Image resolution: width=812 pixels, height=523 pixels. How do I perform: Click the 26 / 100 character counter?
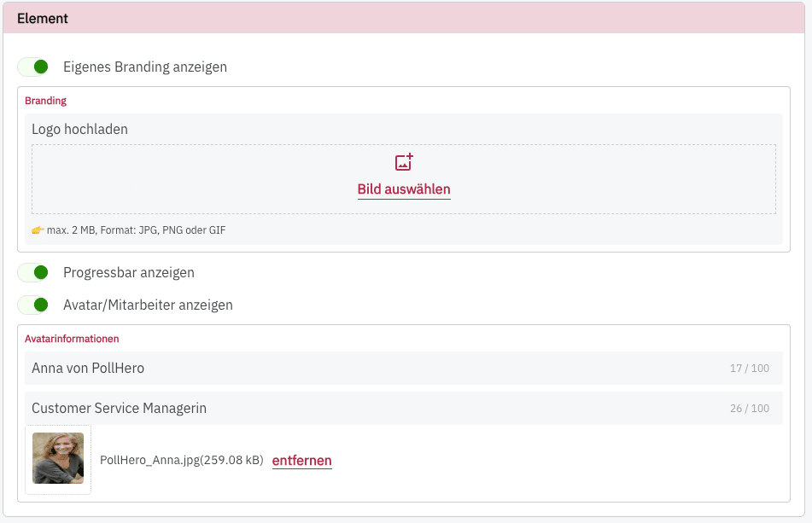[x=749, y=409]
